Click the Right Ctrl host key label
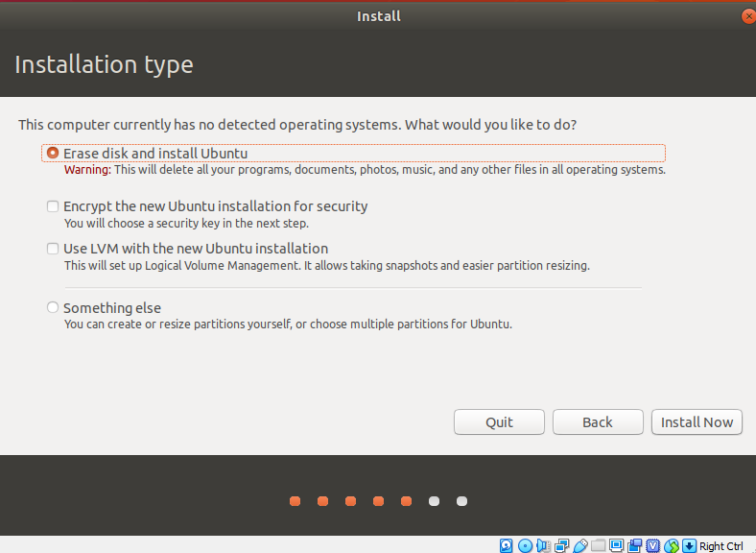The height and width of the screenshot is (553, 756). click(721, 546)
